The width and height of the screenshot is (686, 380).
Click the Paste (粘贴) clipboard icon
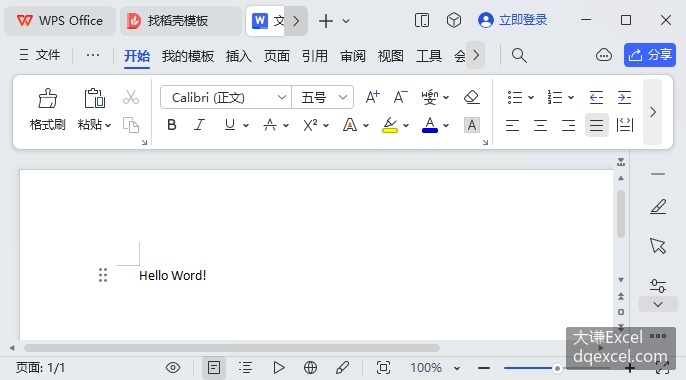(94, 98)
